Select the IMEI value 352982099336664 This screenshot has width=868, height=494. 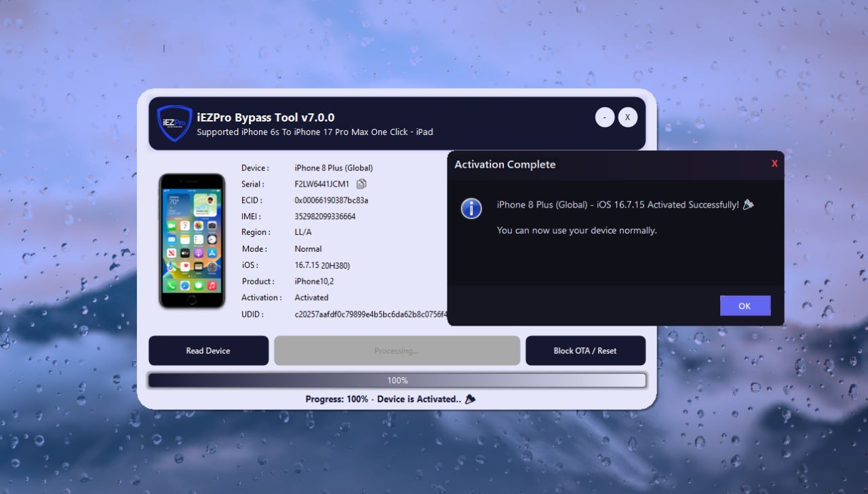[325, 216]
